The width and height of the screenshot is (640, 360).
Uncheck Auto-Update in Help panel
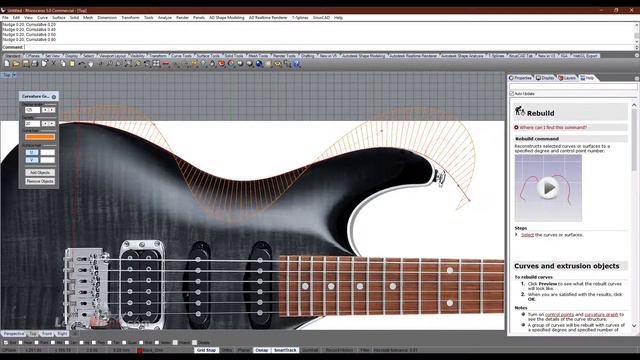coord(512,93)
